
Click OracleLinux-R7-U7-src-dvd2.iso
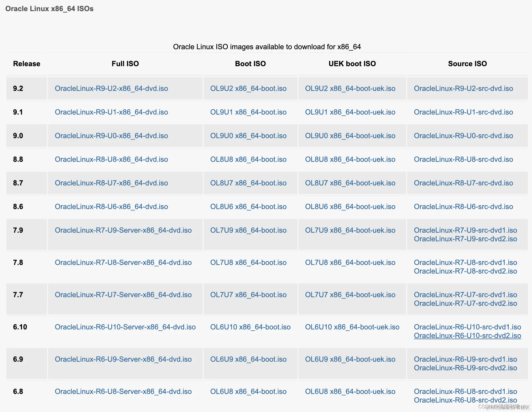465,303
